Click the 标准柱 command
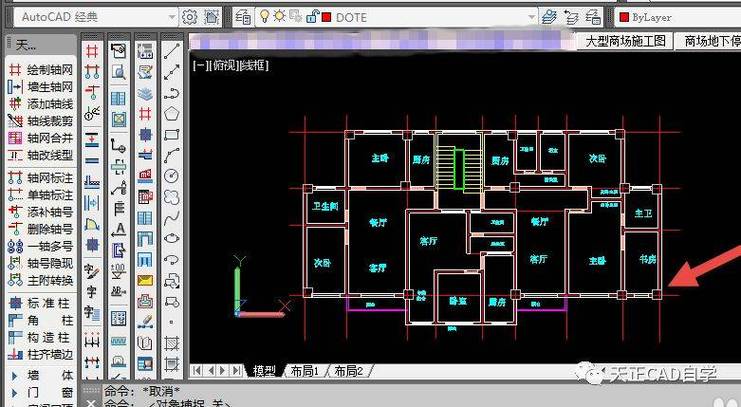This screenshot has height=407, width=741. 41,303
